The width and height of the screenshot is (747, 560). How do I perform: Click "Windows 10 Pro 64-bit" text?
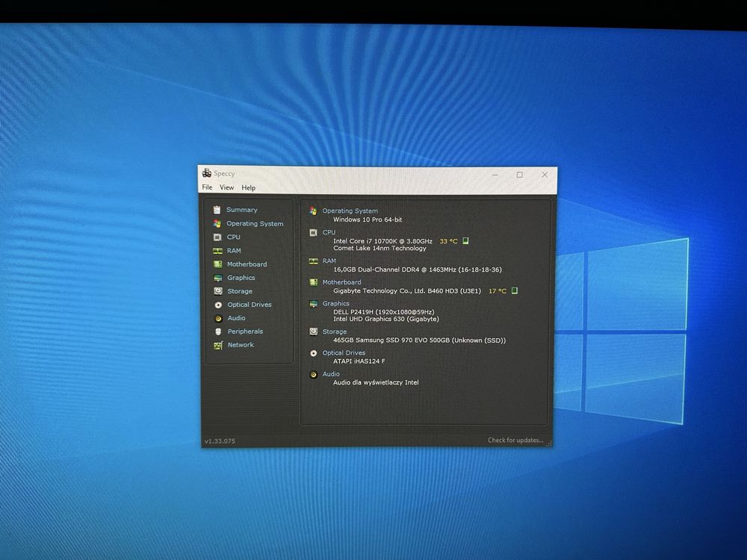pyautogui.click(x=368, y=220)
